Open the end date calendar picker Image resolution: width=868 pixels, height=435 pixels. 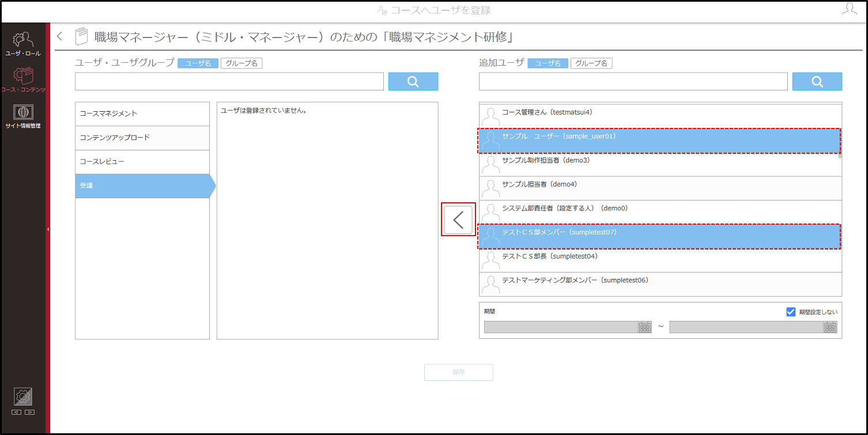point(831,327)
